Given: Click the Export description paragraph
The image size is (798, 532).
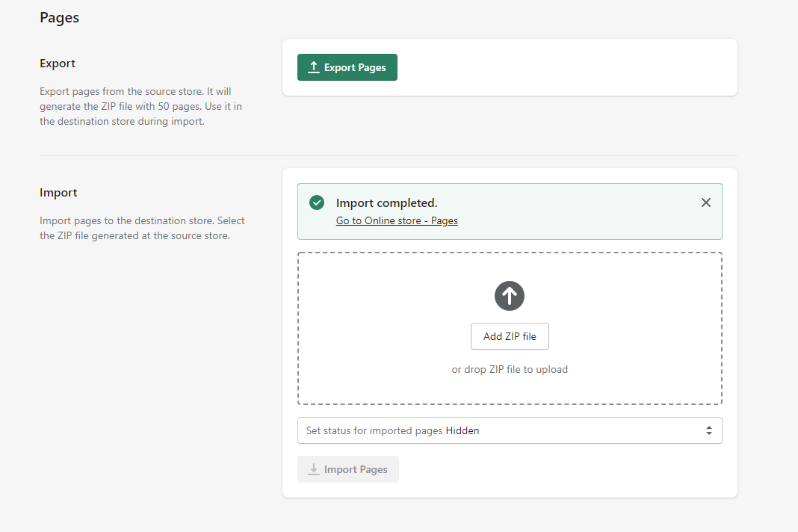Looking at the screenshot, I should [x=140, y=106].
